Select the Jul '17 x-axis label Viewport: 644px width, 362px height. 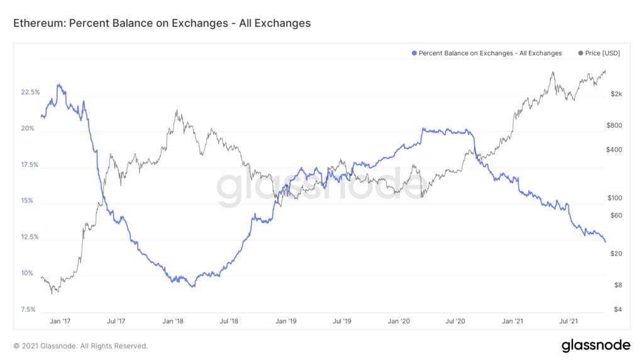point(116,321)
